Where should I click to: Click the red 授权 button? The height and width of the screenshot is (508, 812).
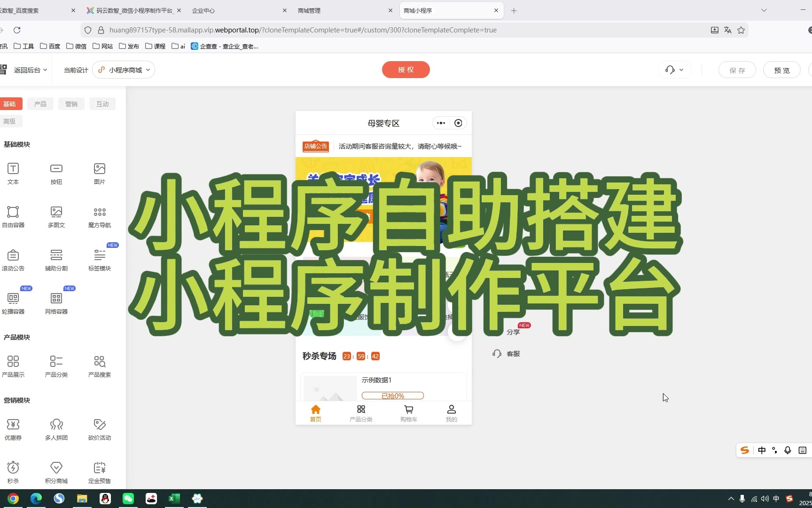(x=406, y=70)
